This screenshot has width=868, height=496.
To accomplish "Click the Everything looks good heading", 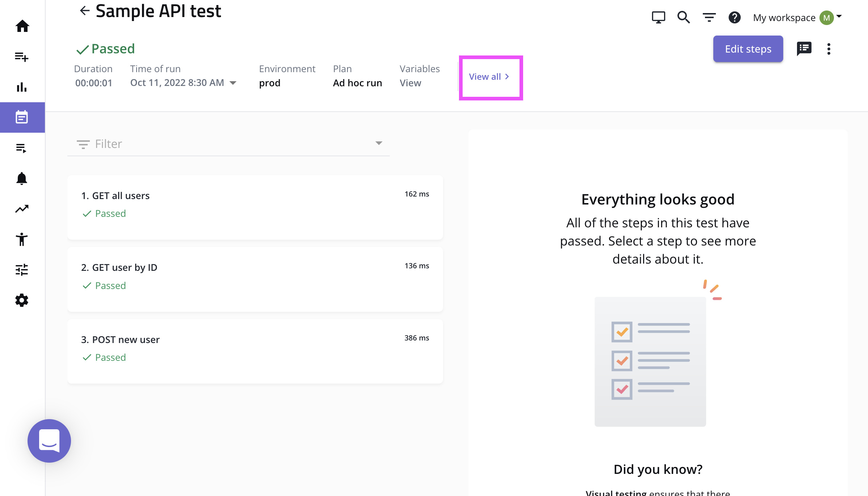I will tap(658, 199).
